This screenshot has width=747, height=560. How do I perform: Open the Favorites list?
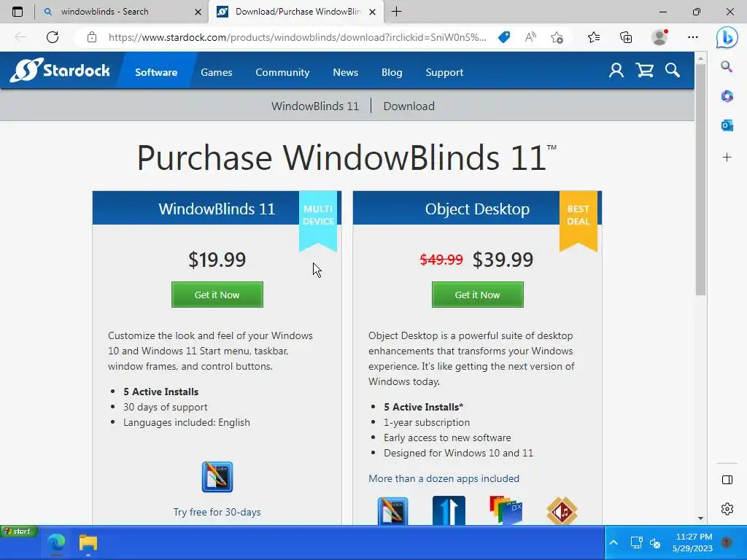[594, 37]
